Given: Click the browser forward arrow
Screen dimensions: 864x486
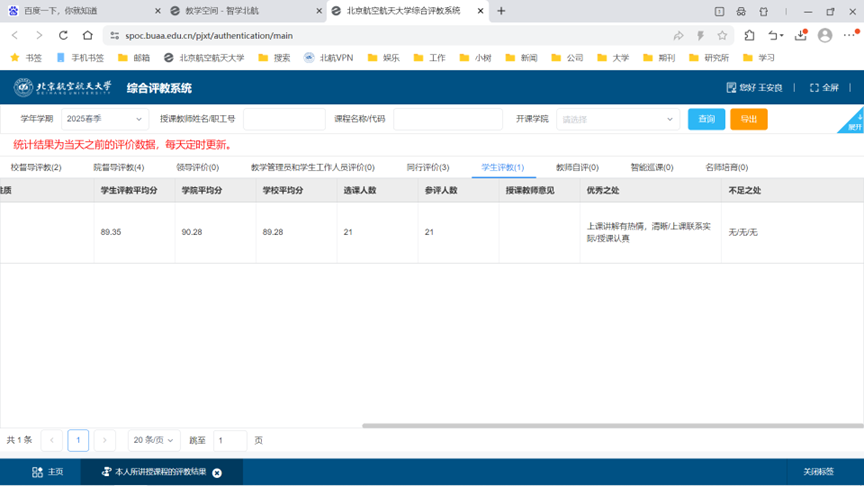Looking at the screenshot, I should point(39,35).
